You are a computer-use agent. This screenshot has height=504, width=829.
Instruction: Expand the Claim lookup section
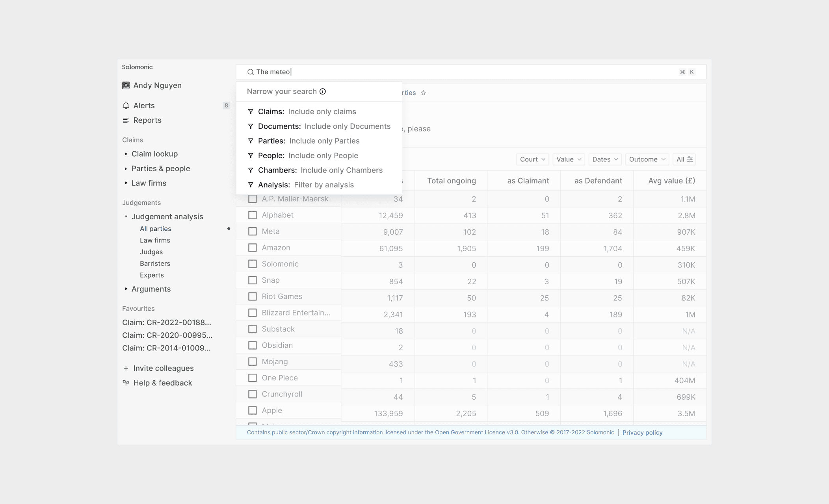154,154
